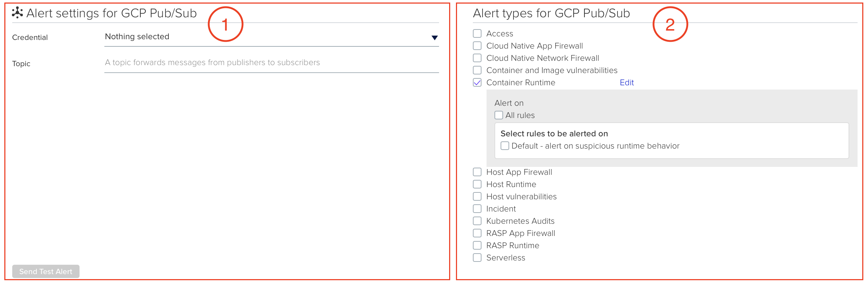The width and height of the screenshot is (868, 282).
Task: Enable Serverless alert type checkbox
Action: coord(477,258)
